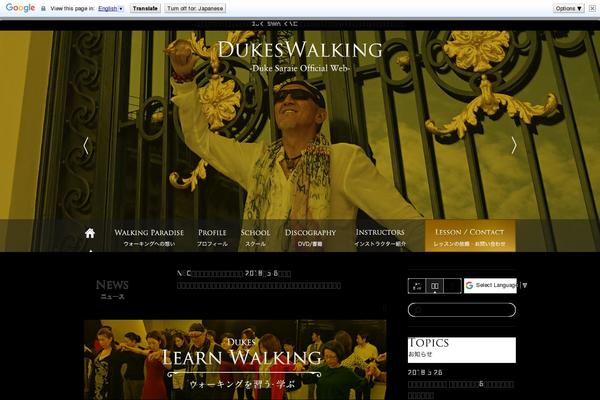Click the Google G icon in language widget

[x=470, y=286]
